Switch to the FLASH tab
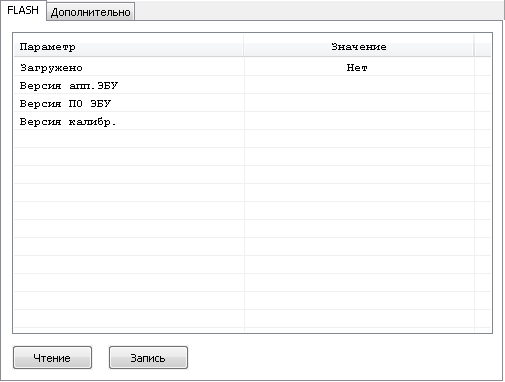The width and height of the screenshot is (505, 382). pos(23,10)
